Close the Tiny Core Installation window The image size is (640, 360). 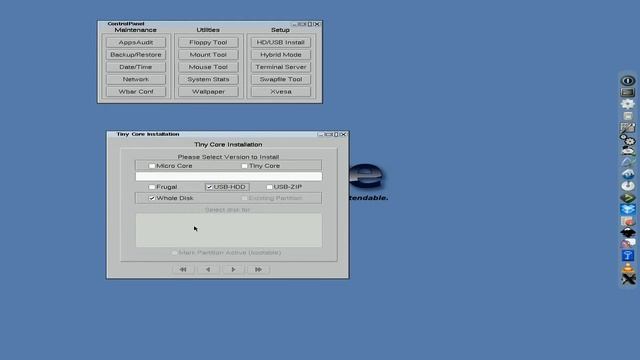[343, 134]
